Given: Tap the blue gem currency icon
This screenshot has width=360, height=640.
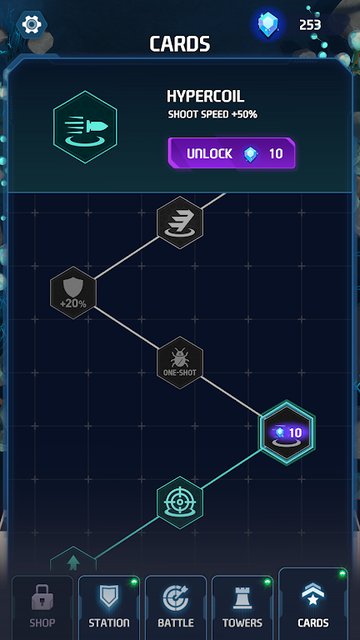Looking at the screenshot, I should pyautogui.click(x=267, y=24).
